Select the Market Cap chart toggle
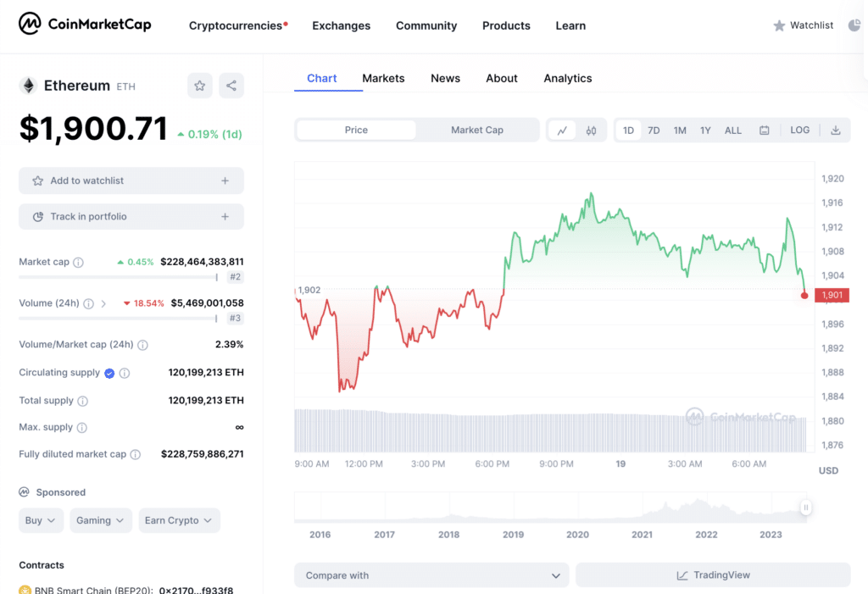Screen dimensions: 868x594 click(477, 130)
